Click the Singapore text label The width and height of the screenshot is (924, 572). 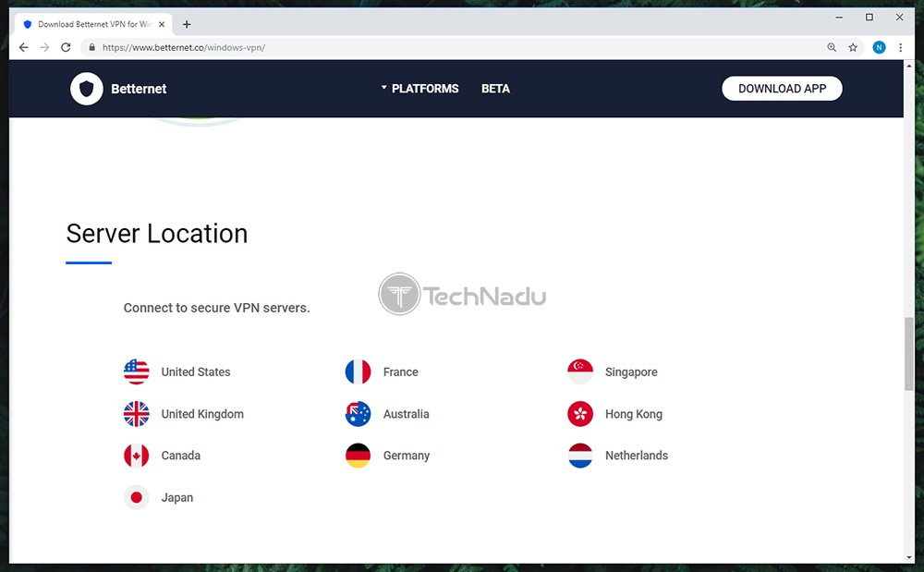631,371
